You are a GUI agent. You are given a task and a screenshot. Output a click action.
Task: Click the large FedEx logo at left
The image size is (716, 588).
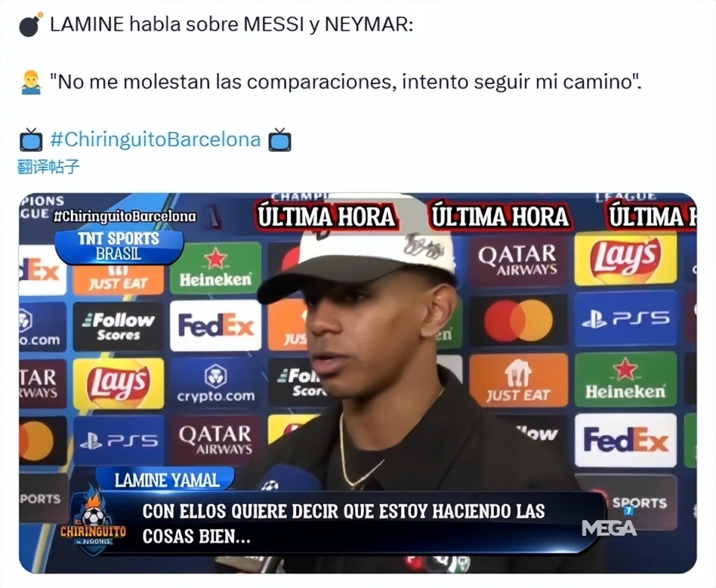point(216,326)
